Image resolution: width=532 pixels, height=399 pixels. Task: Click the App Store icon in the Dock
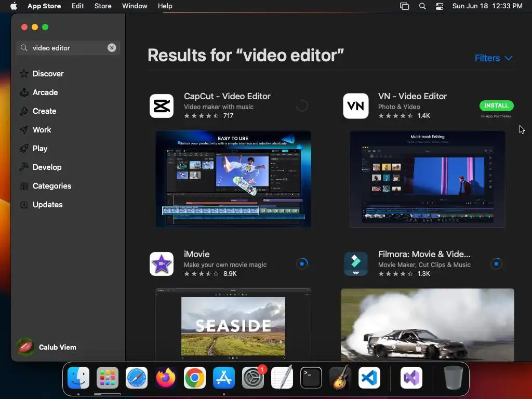(x=224, y=378)
